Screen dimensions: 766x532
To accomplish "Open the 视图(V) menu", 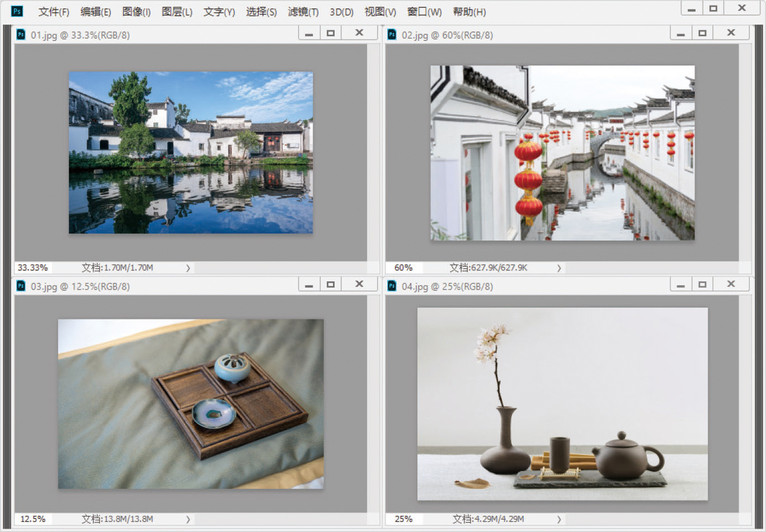I will (x=380, y=12).
